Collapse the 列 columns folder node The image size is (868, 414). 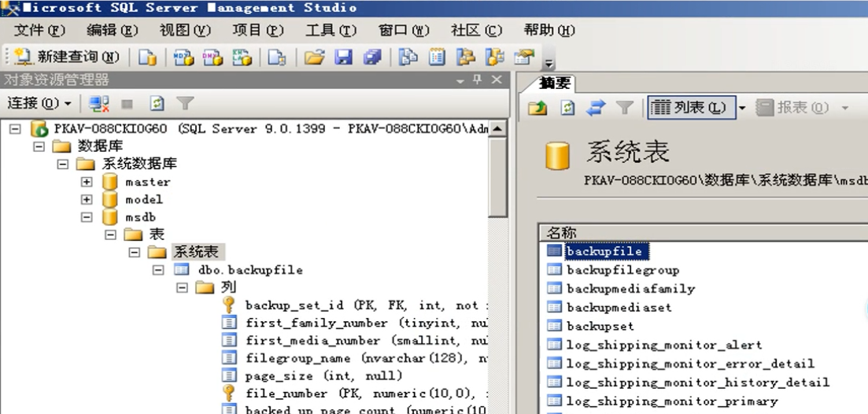pyautogui.click(x=182, y=288)
